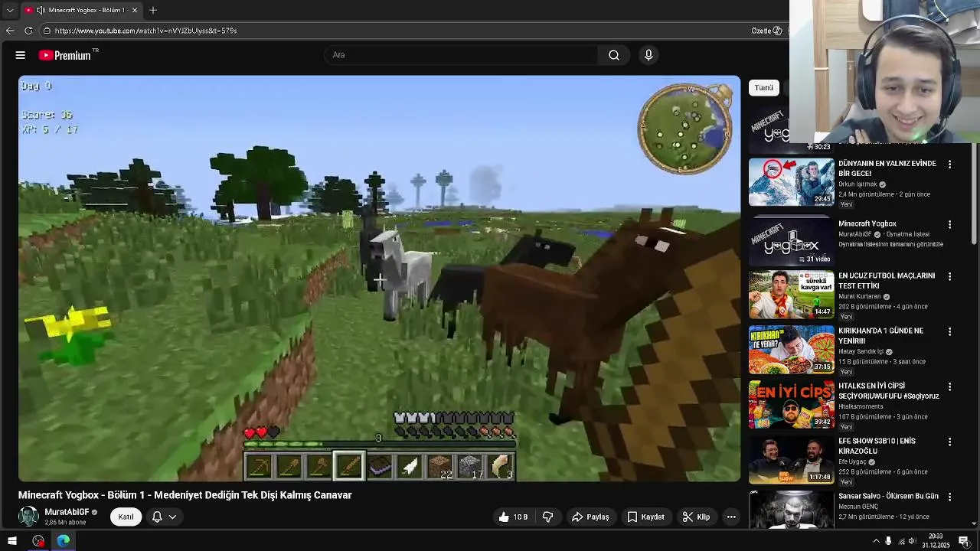Click the video title below player

click(x=185, y=495)
